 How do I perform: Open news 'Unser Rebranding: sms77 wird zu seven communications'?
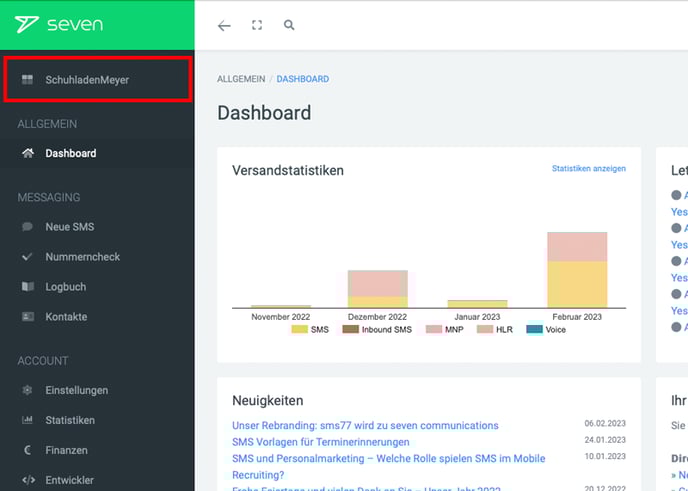(365, 425)
